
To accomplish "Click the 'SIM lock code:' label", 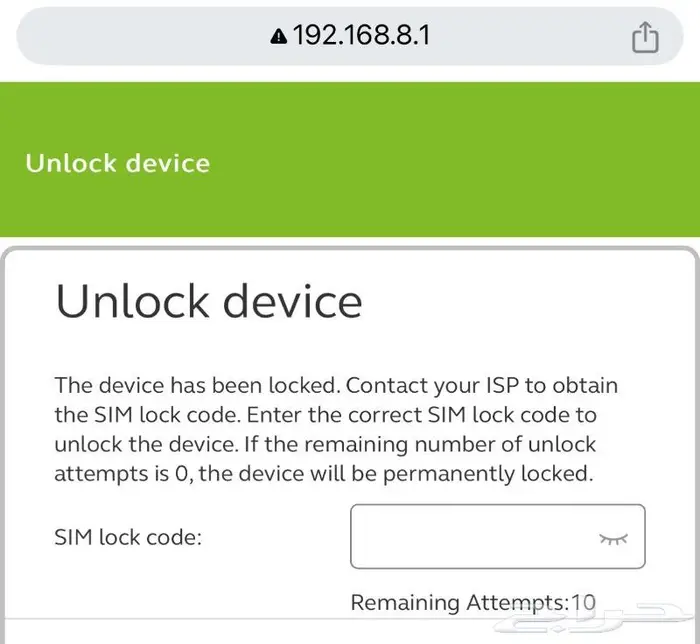I will 128,537.
